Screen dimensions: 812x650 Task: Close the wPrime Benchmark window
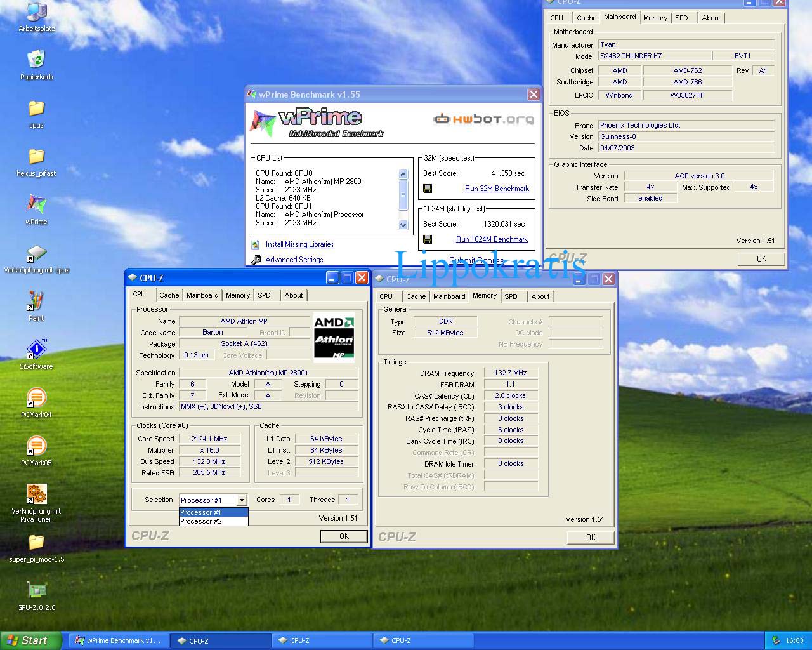point(534,94)
